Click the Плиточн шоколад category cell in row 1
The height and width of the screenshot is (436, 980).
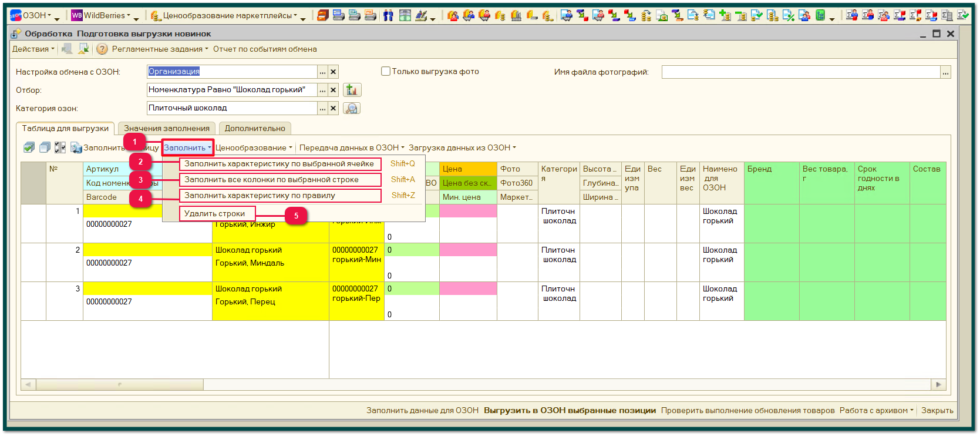pos(558,224)
